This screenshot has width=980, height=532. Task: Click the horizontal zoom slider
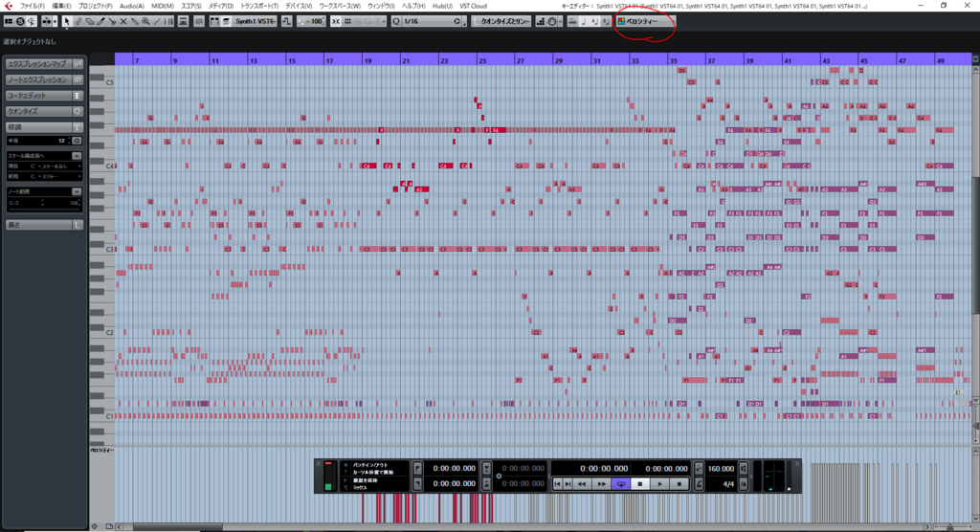952,527
